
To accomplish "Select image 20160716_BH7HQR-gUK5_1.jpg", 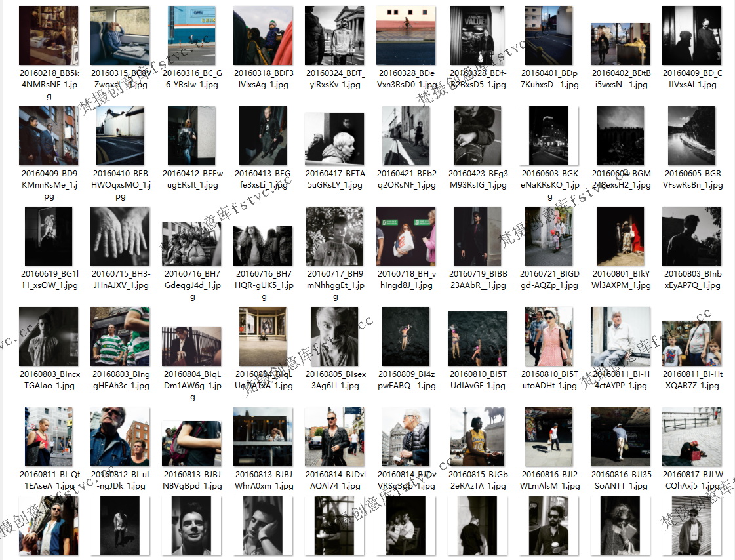I will tap(264, 246).
